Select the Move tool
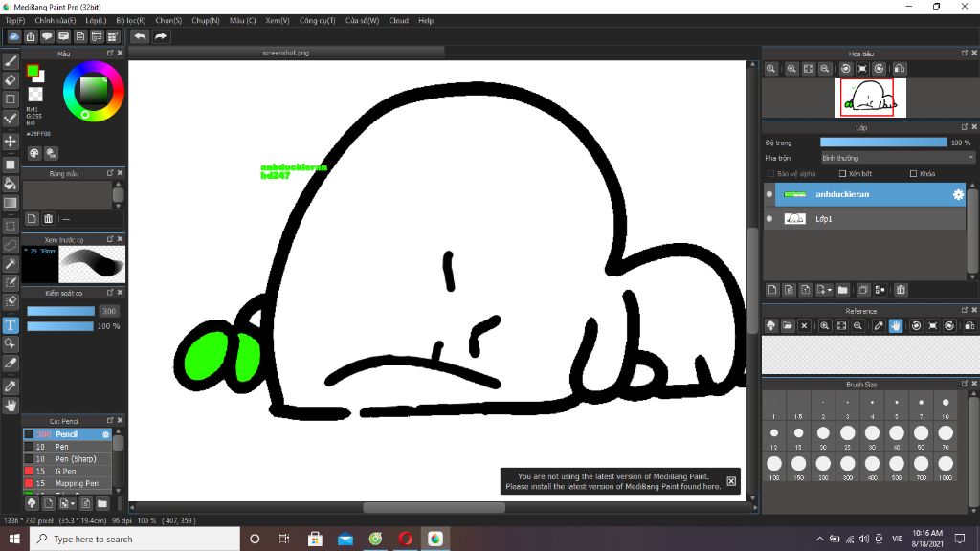The image size is (980, 551). pyautogui.click(x=10, y=142)
